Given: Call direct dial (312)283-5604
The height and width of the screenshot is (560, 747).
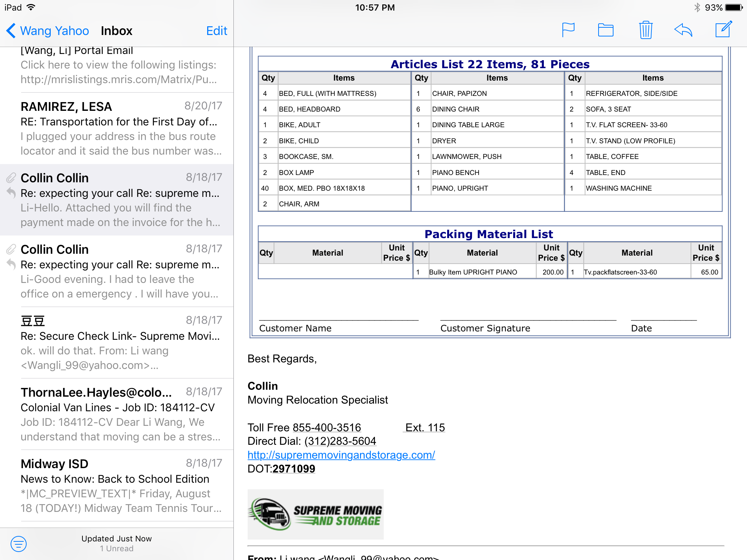Looking at the screenshot, I should click(x=340, y=441).
